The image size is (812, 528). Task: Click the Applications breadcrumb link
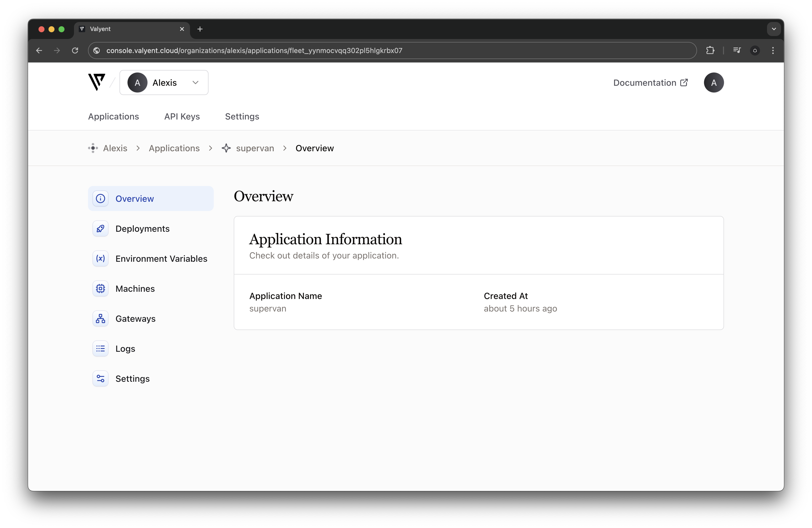click(x=174, y=148)
